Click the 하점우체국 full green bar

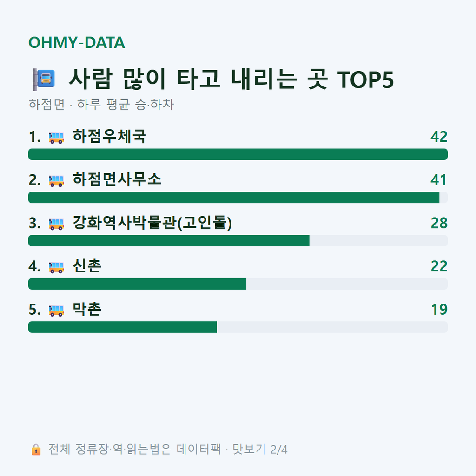click(238, 154)
